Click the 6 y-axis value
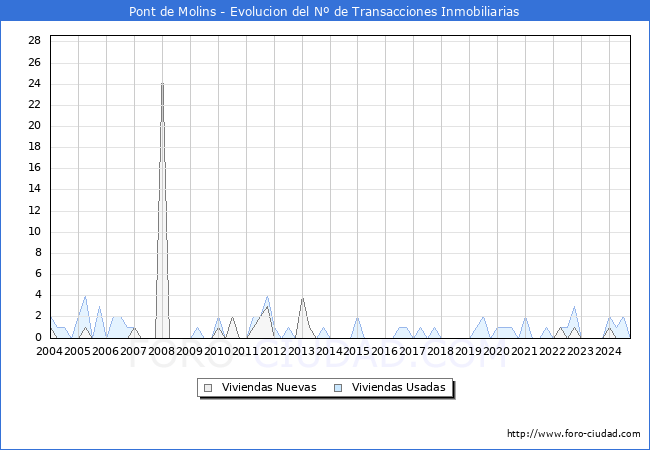 (38, 273)
